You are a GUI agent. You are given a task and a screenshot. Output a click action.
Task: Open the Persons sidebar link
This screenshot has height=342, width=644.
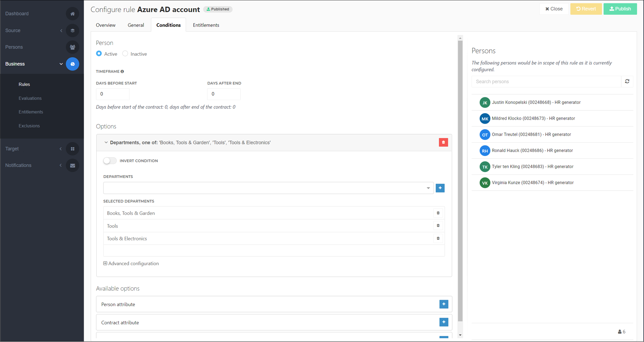[14, 47]
